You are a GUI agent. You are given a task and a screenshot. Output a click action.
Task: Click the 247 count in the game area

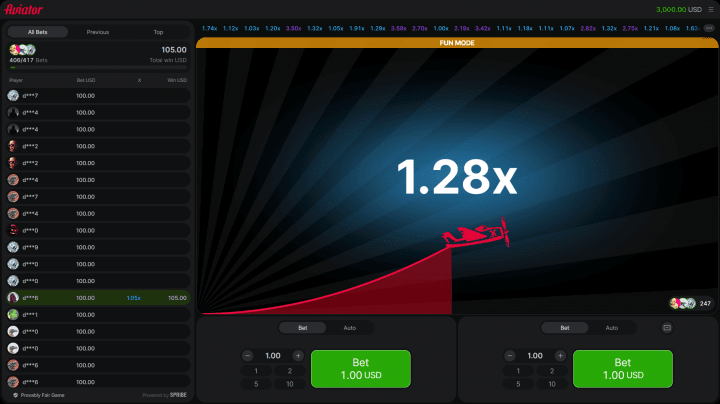pyautogui.click(x=705, y=303)
